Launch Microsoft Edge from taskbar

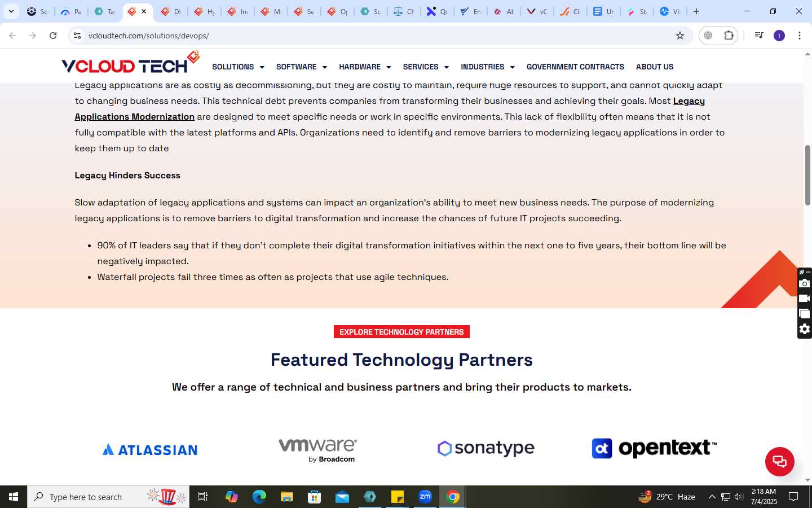click(x=259, y=497)
